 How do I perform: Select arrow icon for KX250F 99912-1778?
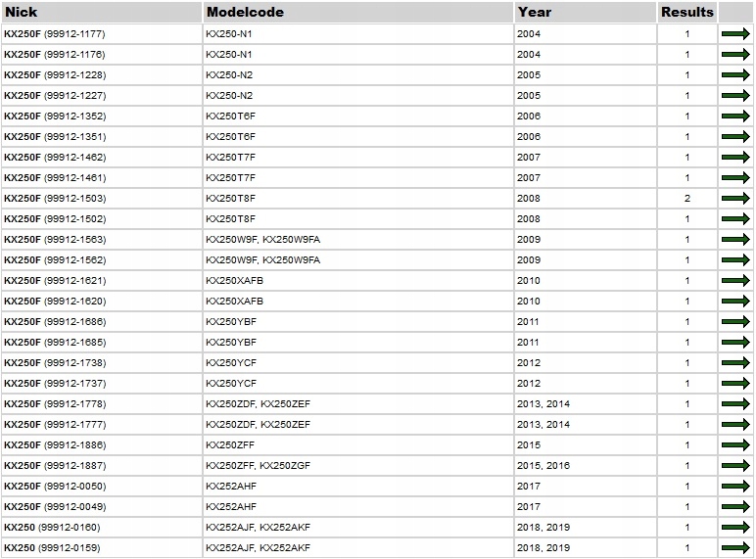(735, 403)
